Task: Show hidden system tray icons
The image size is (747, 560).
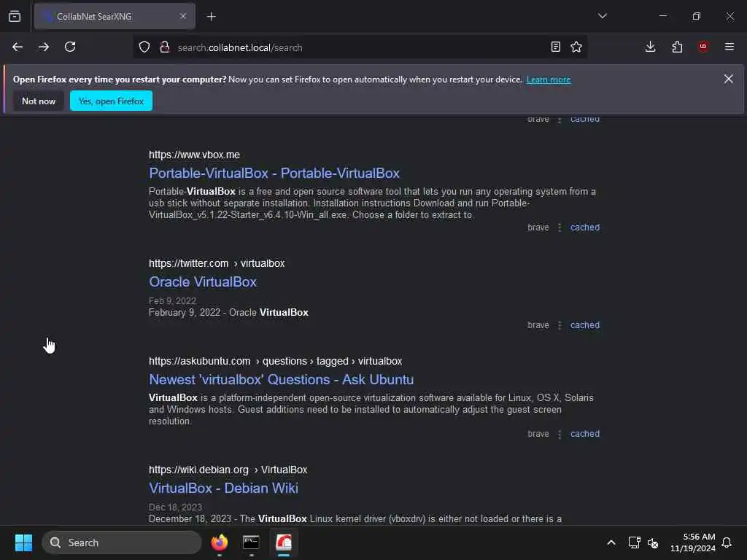Action: tap(611, 542)
